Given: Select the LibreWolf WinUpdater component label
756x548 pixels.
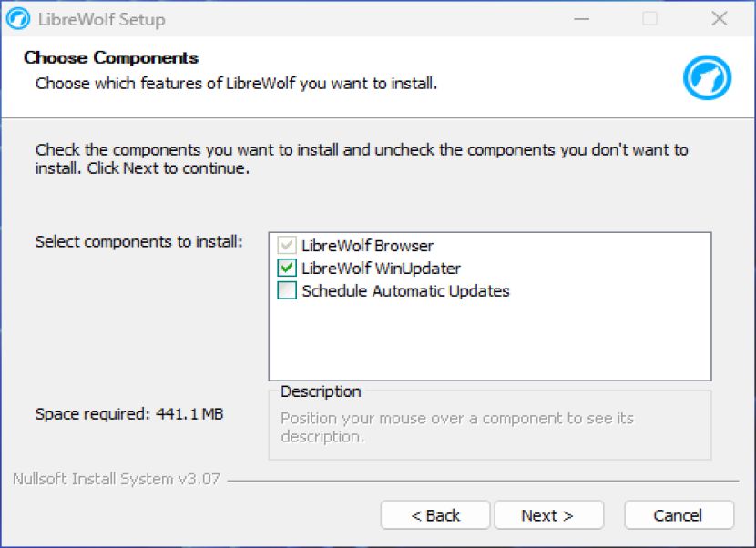Looking at the screenshot, I should [x=381, y=269].
